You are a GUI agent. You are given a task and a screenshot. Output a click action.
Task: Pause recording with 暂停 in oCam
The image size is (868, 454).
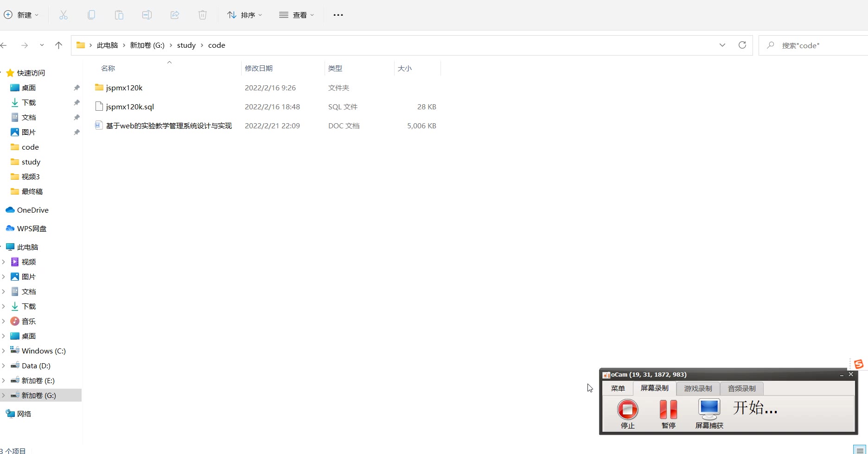coord(669,414)
